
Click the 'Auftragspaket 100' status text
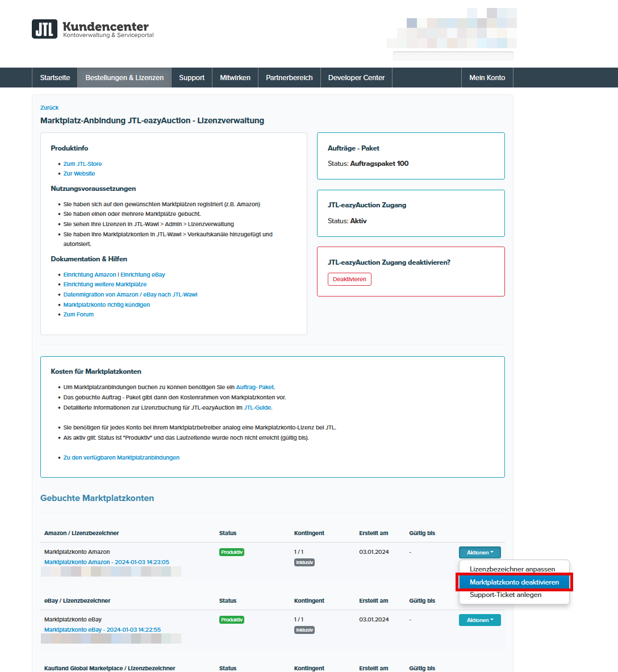[379, 163]
